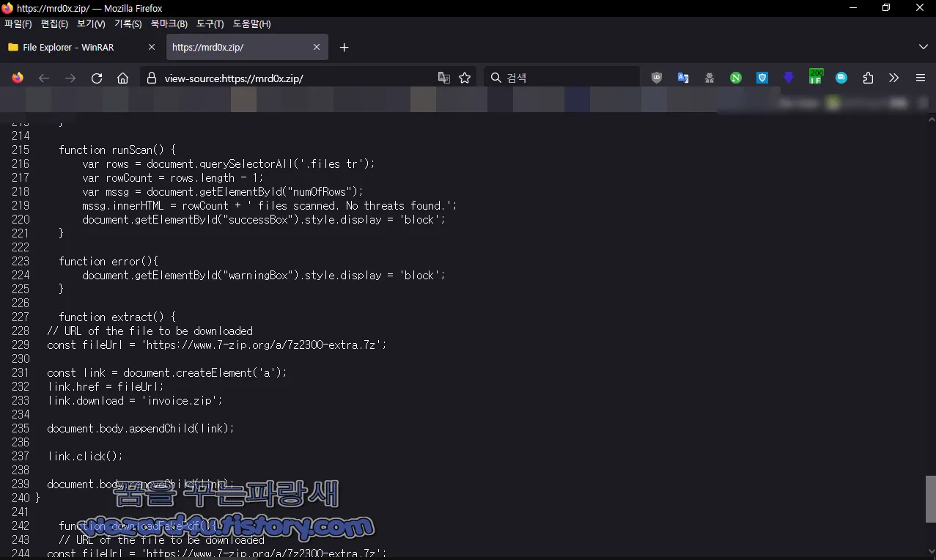The image size is (936, 560).
Task: Click the "link.download = 'invoice.zip';" line
Action: coord(135,400)
